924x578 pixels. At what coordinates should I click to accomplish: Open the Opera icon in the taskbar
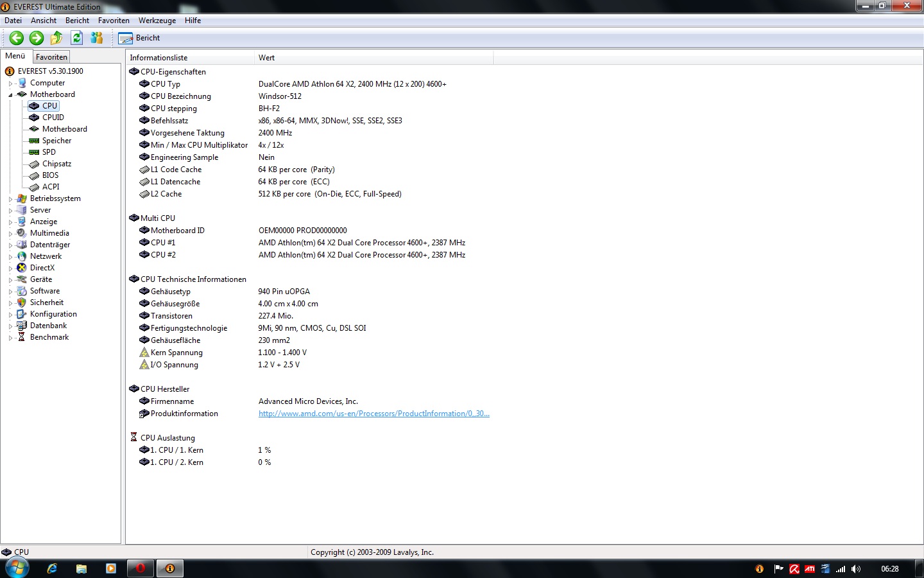click(140, 568)
